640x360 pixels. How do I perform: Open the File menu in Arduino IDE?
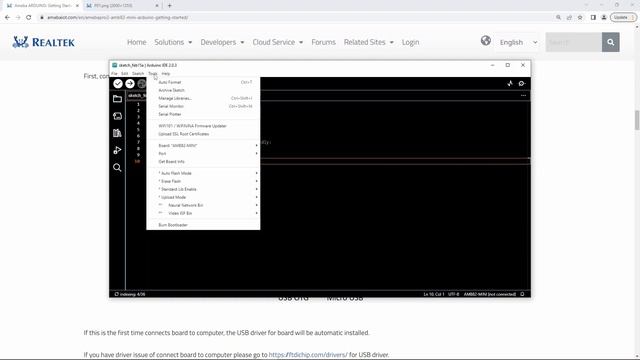(x=114, y=73)
